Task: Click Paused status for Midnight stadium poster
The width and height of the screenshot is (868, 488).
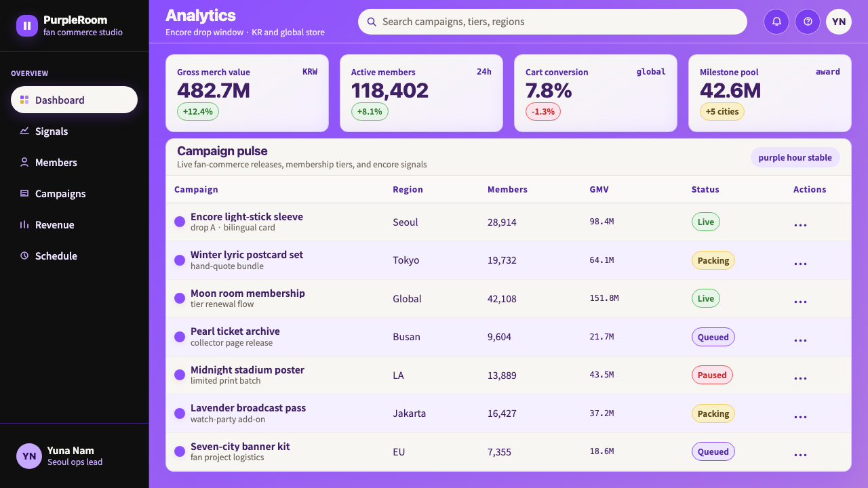Action: pos(712,375)
